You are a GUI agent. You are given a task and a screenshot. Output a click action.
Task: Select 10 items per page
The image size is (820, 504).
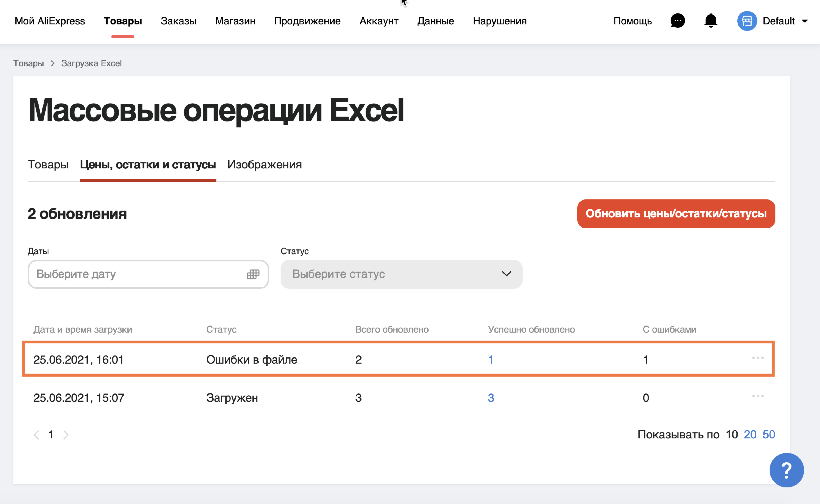coord(732,434)
